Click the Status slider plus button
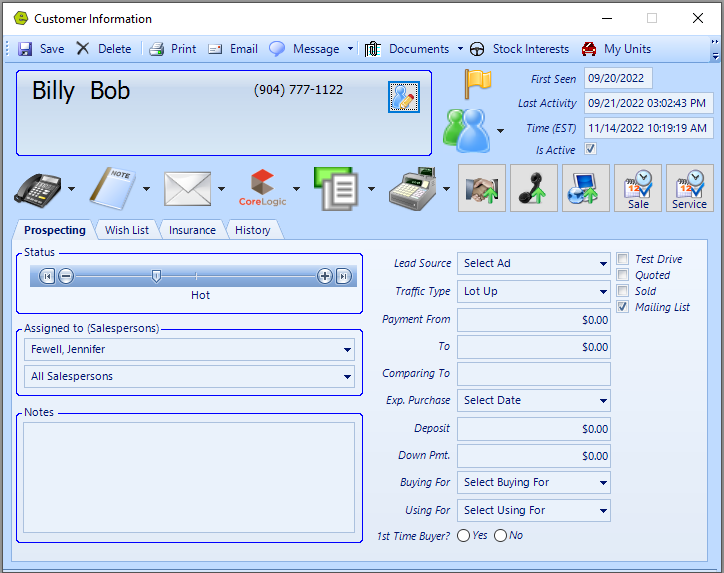This screenshot has height=573, width=724. click(325, 276)
